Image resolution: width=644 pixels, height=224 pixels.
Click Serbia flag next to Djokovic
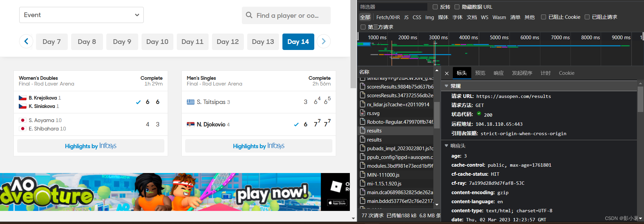pos(191,124)
